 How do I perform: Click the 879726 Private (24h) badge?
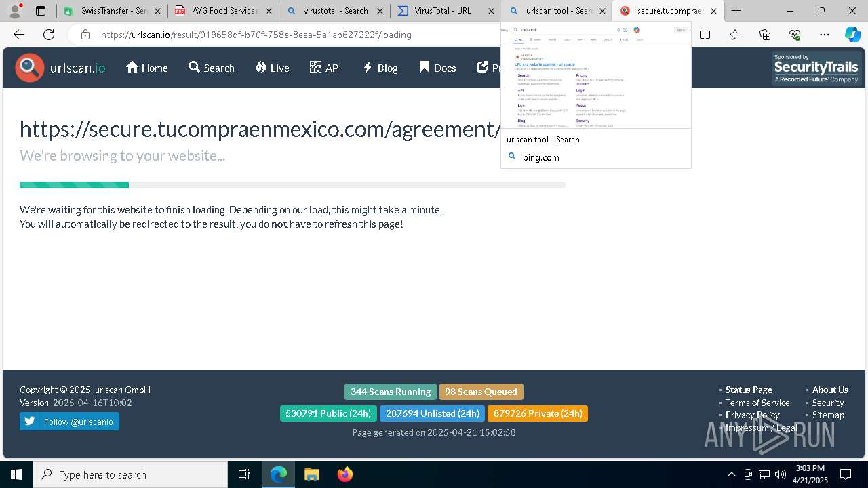click(x=538, y=413)
